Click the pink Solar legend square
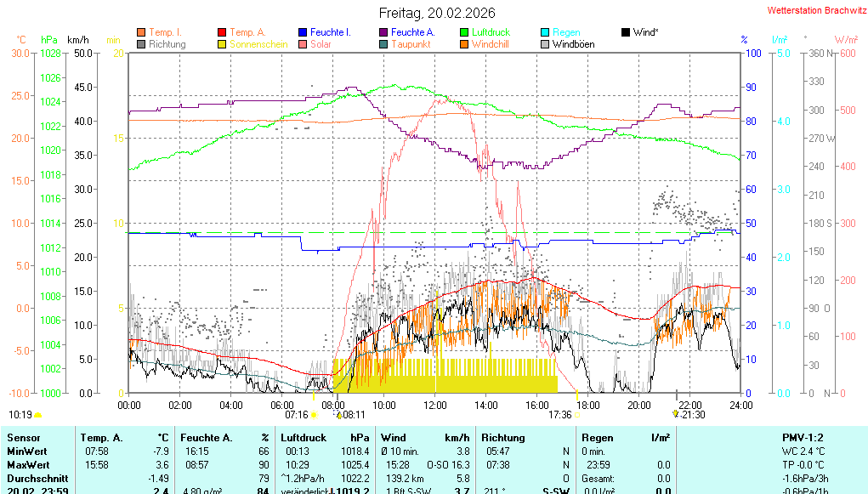This screenshot has width=868, height=494. coord(304,44)
